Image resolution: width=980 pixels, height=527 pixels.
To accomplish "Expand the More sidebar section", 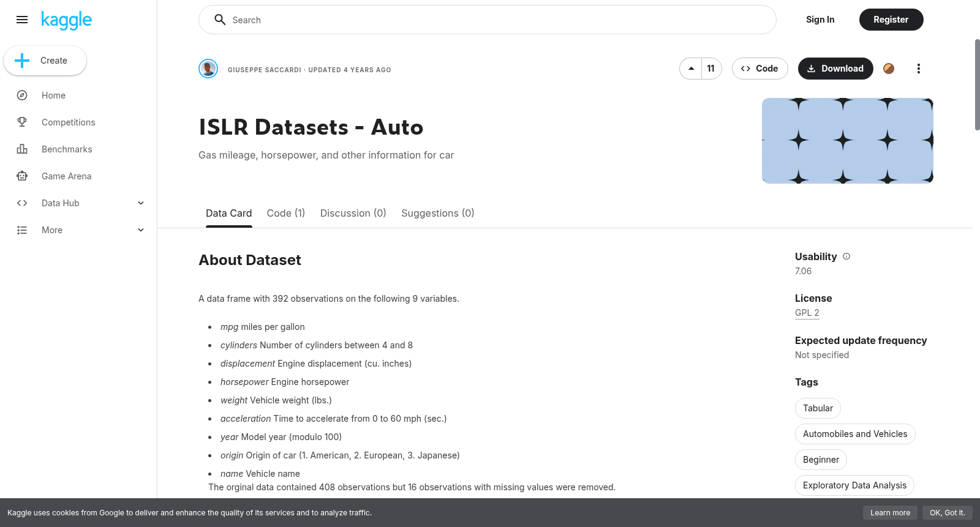I will pyautogui.click(x=141, y=230).
